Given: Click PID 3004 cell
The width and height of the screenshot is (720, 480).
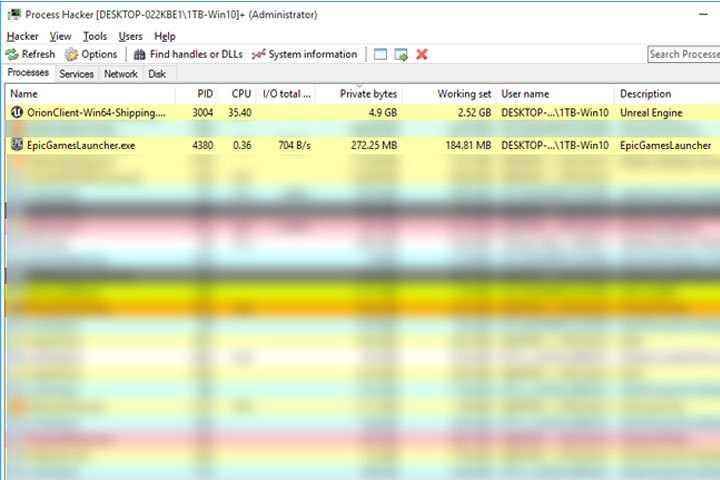Looking at the screenshot, I should pyautogui.click(x=202, y=113).
